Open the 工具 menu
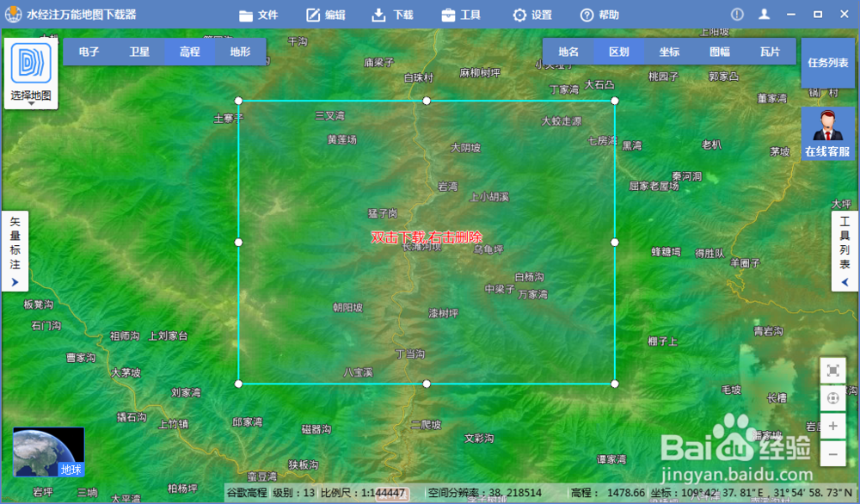The width and height of the screenshot is (860, 504). click(x=461, y=15)
